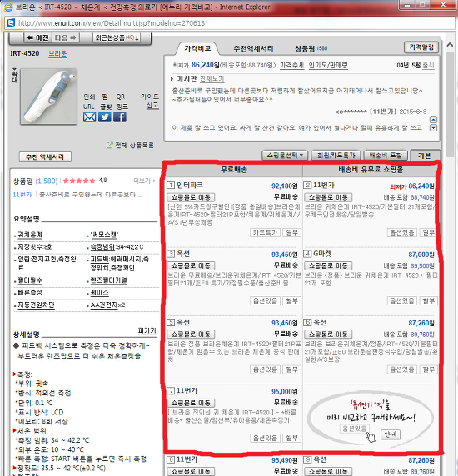The height and width of the screenshot is (476, 458).
Task: Open the 브라운 brand link
Action: [x=57, y=54]
